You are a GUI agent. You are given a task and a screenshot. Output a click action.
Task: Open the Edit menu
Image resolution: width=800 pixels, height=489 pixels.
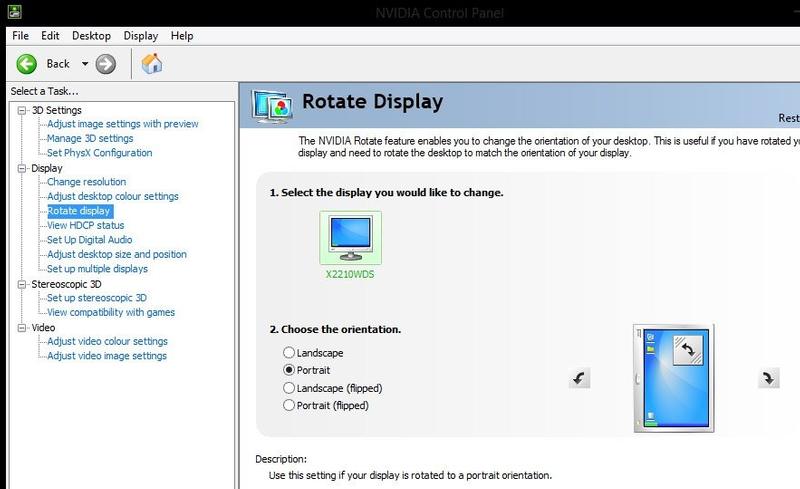pyautogui.click(x=50, y=36)
